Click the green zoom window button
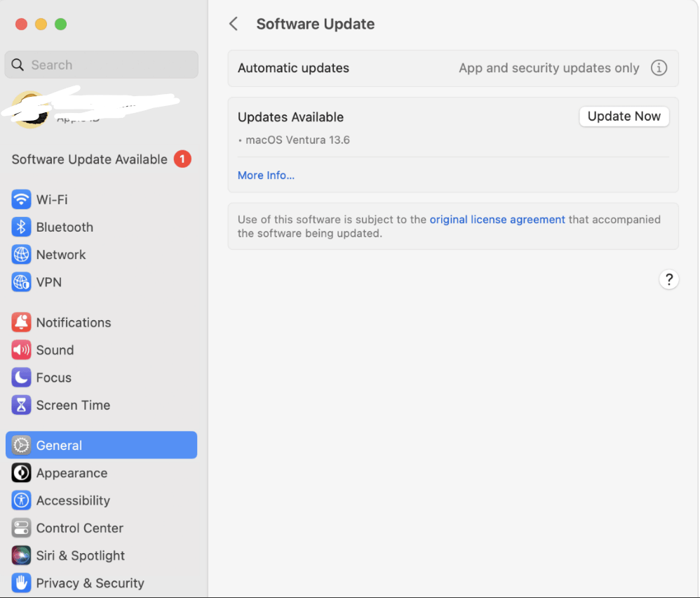Screen dimensions: 700x598 coord(61,24)
